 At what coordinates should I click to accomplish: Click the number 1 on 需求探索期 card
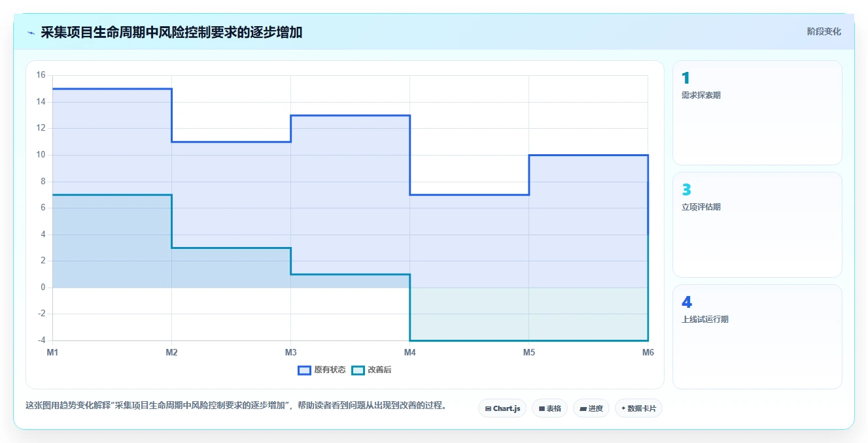click(686, 78)
